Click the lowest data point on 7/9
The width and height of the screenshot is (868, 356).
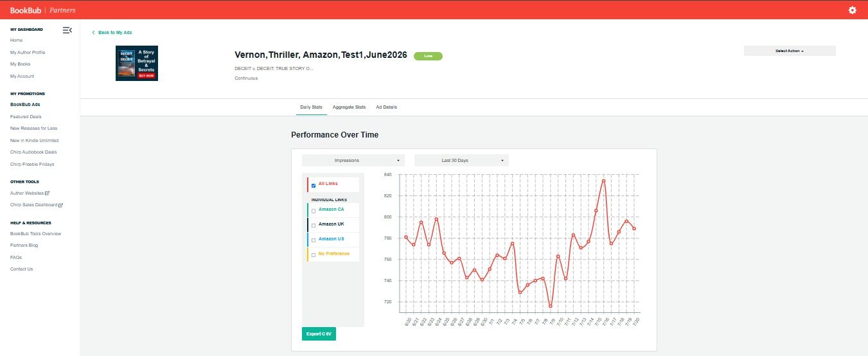tap(551, 306)
